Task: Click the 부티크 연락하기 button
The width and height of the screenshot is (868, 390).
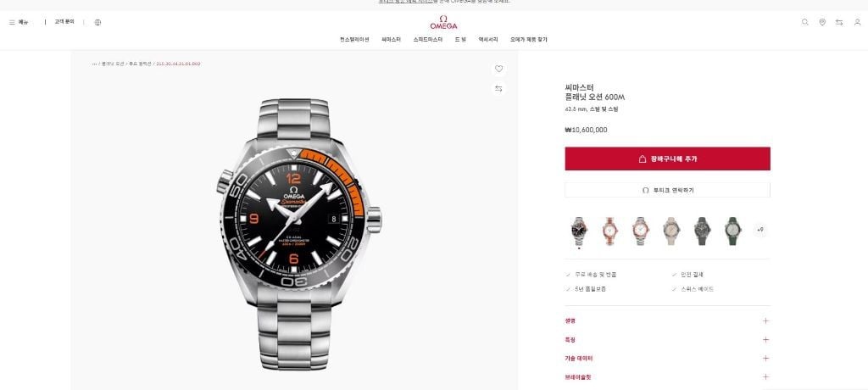Action: point(667,190)
